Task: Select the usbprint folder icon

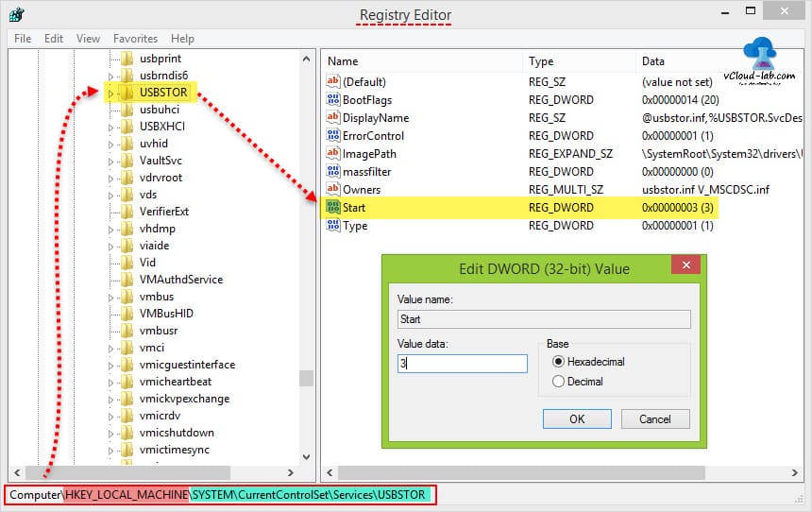Action: (127, 58)
